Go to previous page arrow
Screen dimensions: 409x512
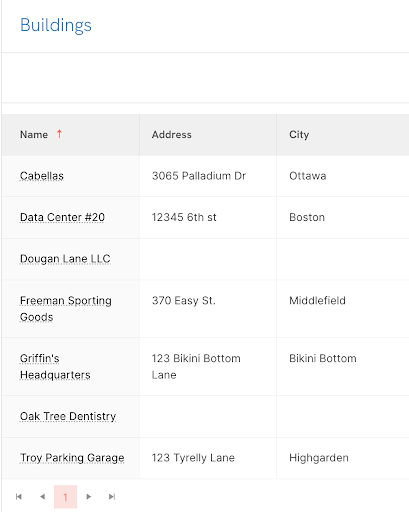tap(42, 497)
